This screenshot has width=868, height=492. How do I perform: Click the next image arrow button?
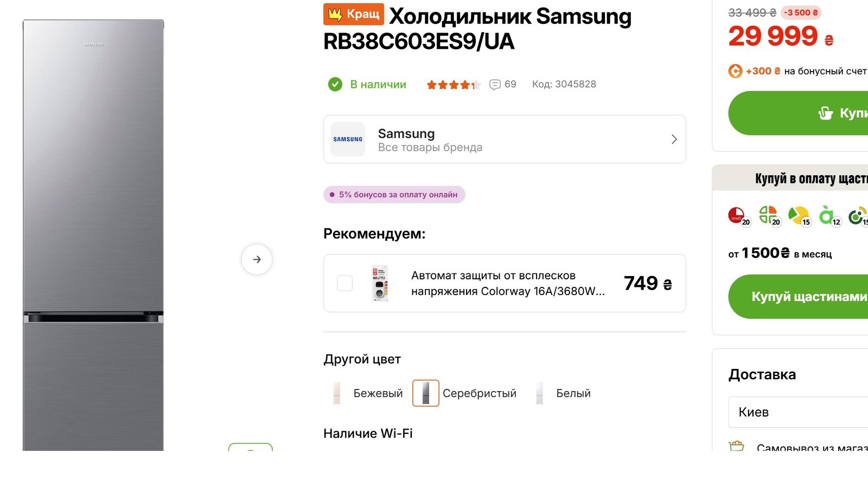(x=257, y=259)
